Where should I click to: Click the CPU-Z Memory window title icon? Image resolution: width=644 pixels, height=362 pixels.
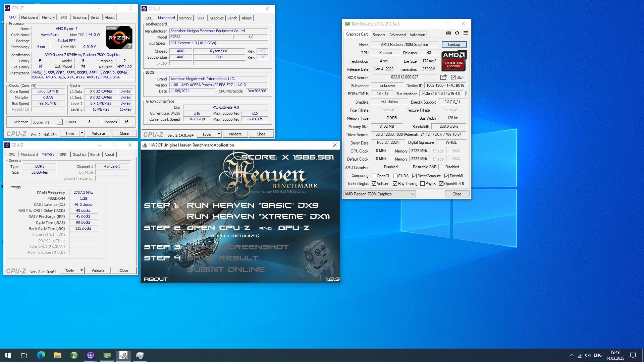pos(7,145)
